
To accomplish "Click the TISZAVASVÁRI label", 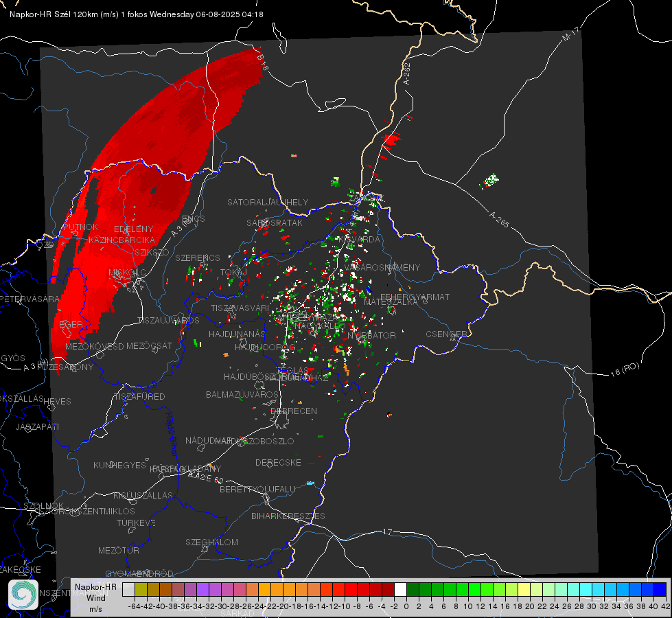I will pyautogui.click(x=240, y=308).
